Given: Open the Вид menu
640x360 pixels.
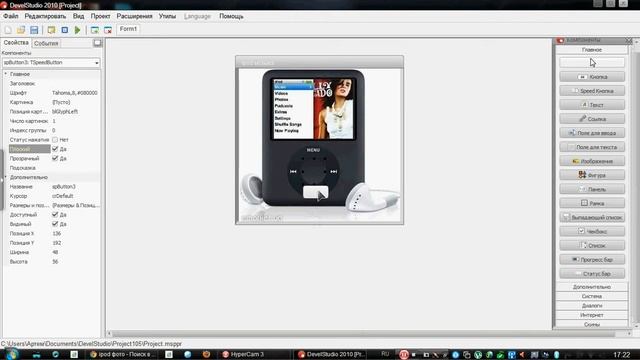Looking at the screenshot, I should coord(78,16).
